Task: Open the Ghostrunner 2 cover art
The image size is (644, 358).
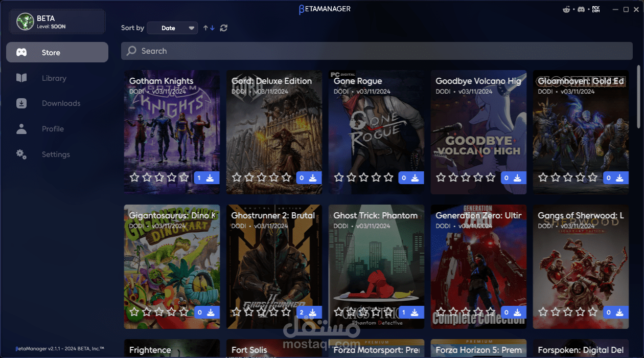Action: 274,266
